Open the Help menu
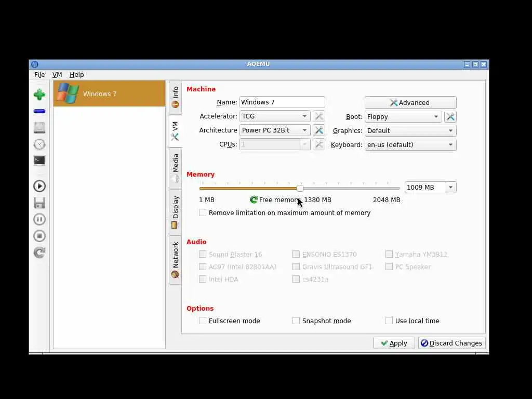Screen dimensions: 532x399 (x=77, y=75)
